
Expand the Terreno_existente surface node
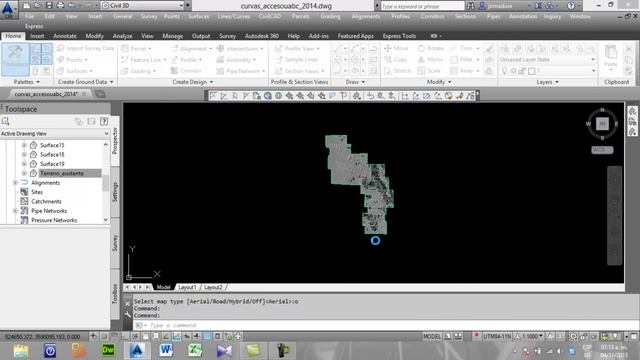[24, 173]
